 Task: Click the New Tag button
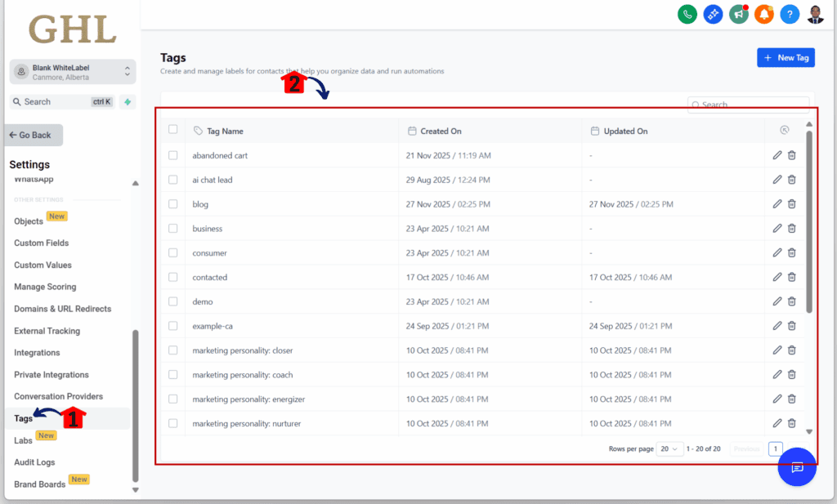785,58
